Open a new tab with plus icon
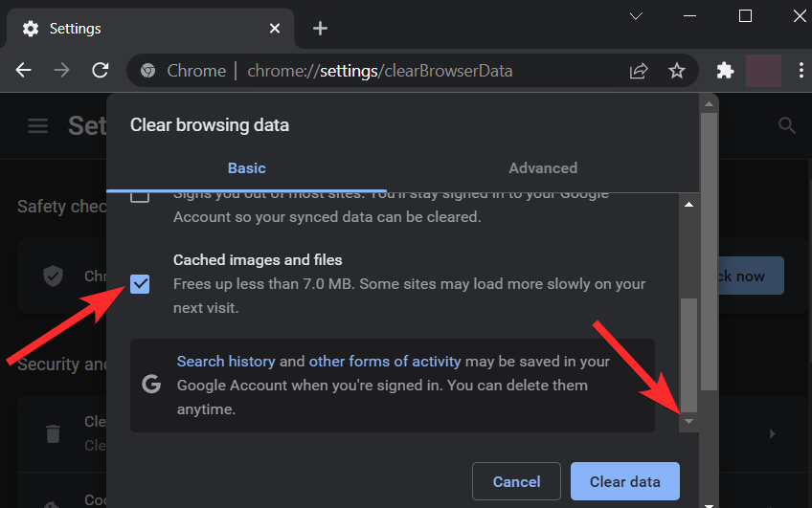 320,29
